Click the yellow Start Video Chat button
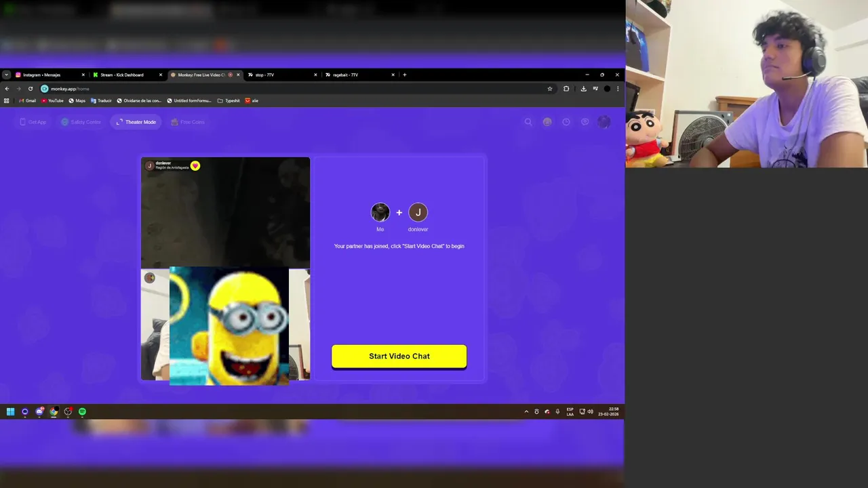868x488 pixels. point(399,356)
